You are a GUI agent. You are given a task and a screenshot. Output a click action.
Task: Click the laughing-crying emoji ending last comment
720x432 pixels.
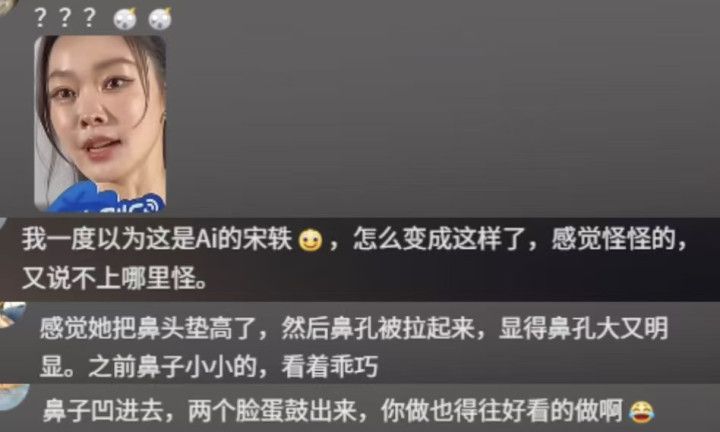(641, 412)
